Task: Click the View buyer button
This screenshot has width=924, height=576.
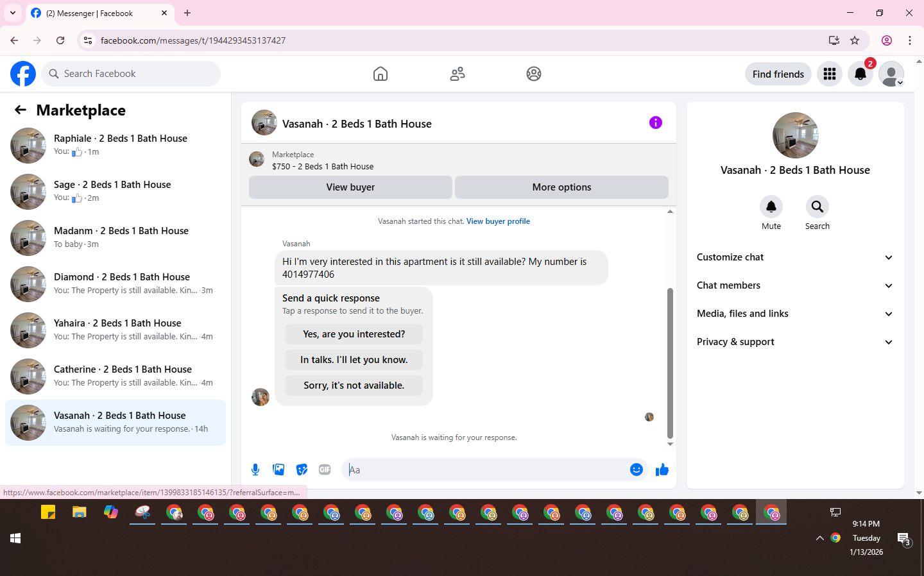Action: 350,187
